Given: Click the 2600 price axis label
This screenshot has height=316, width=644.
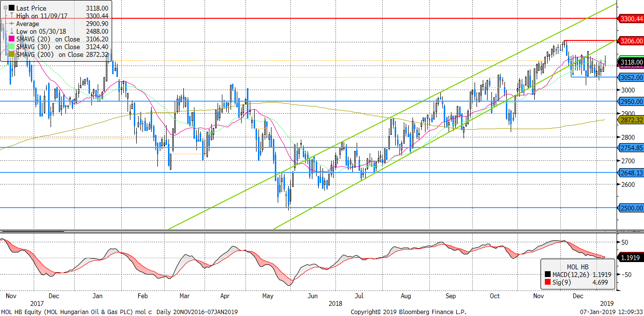Looking at the screenshot, I should tap(628, 184).
